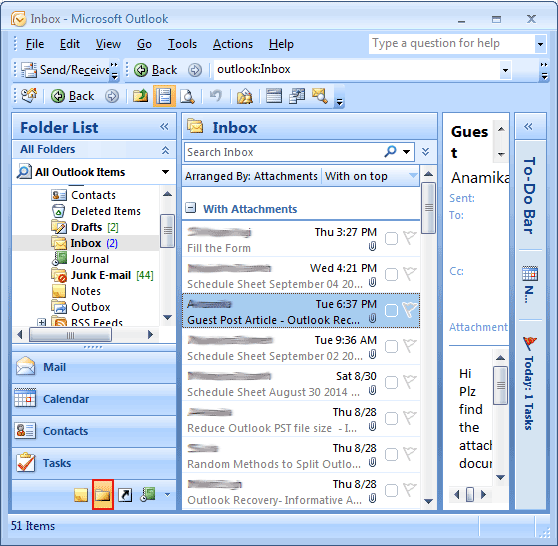Toggle category box on Sat 8/30 email

(x=391, y=382)
